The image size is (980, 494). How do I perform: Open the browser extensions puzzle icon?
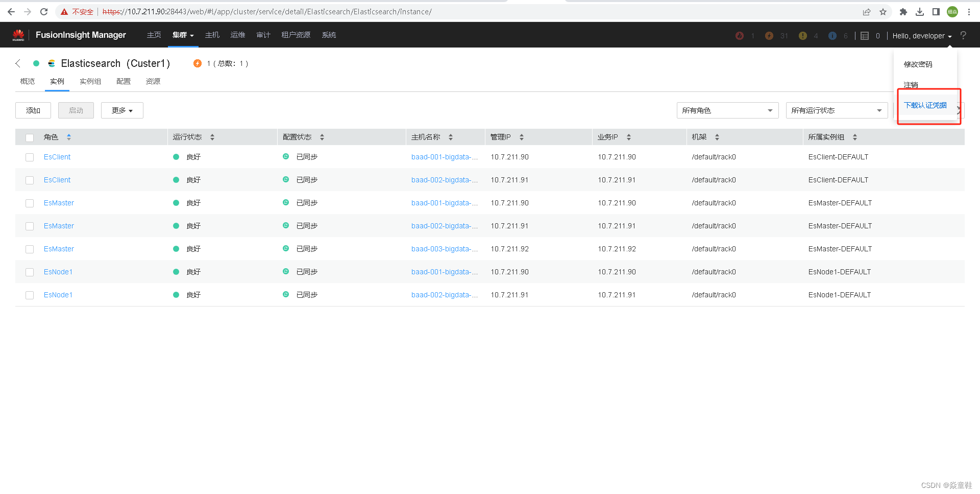[903, 12]
